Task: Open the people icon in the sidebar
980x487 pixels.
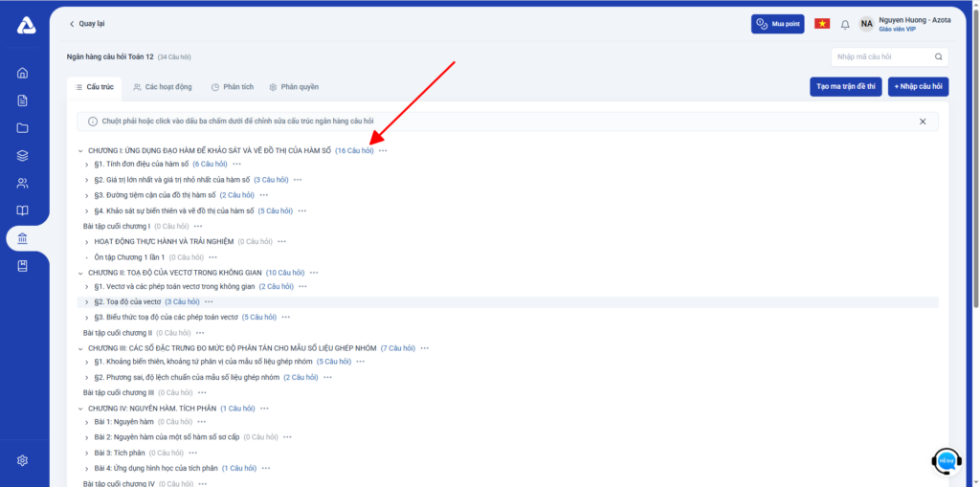Action: pos(23,183)
